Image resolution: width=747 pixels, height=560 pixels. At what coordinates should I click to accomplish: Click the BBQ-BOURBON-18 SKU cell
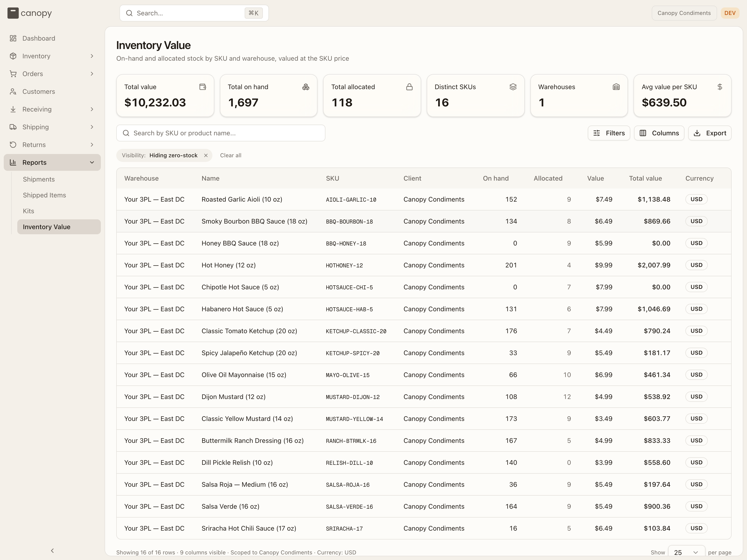coord(349,222)
